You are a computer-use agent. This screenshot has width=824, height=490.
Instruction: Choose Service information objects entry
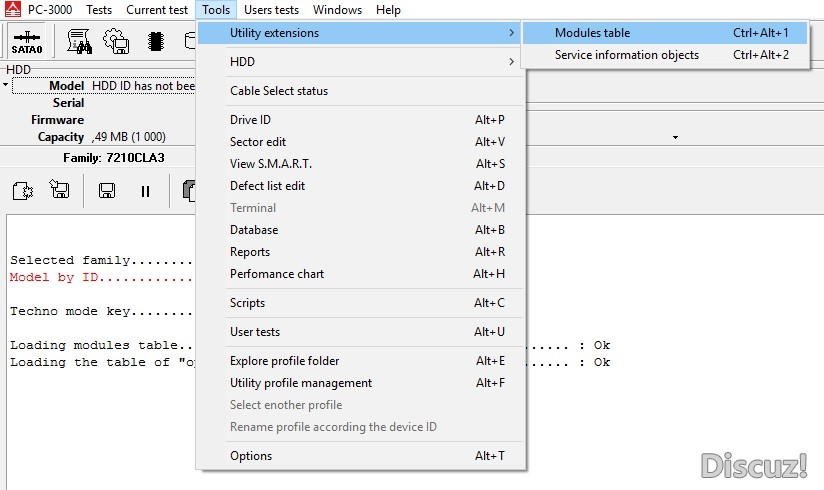tap(665, 55)
